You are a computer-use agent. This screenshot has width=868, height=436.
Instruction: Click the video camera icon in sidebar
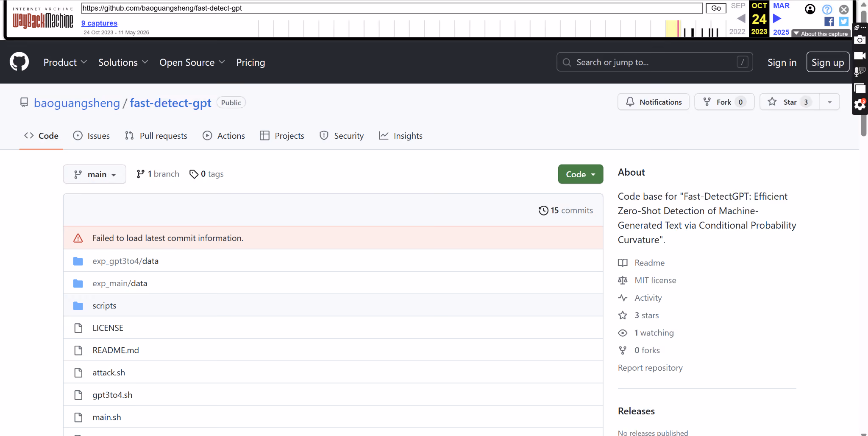coord(860,56)
